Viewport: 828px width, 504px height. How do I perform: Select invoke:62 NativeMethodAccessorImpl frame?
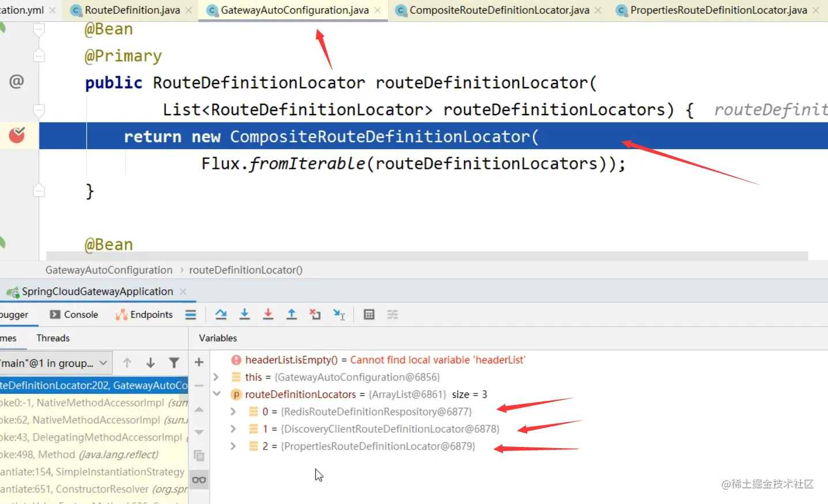(94, 420)
